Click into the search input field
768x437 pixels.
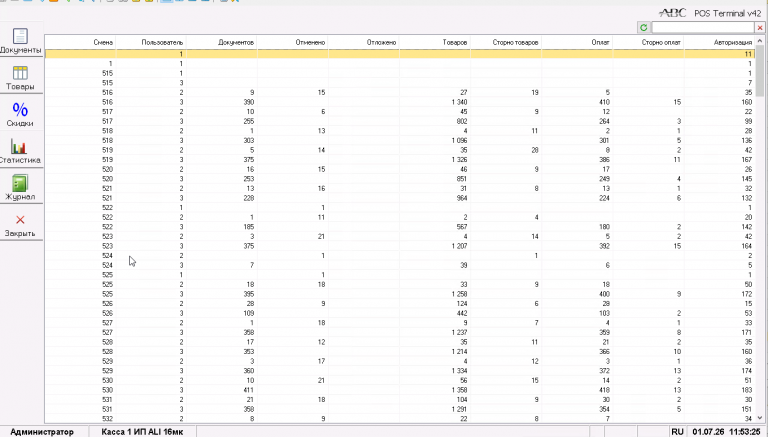click(x=703, y=28)
